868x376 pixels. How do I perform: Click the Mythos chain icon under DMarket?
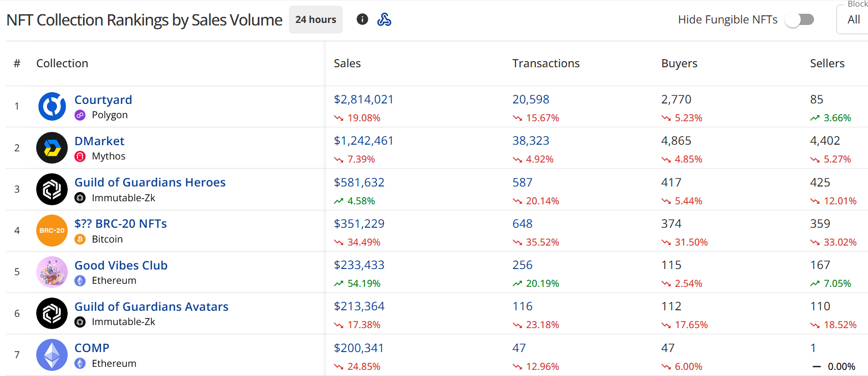pyautogui.click(x=80, y=156)
